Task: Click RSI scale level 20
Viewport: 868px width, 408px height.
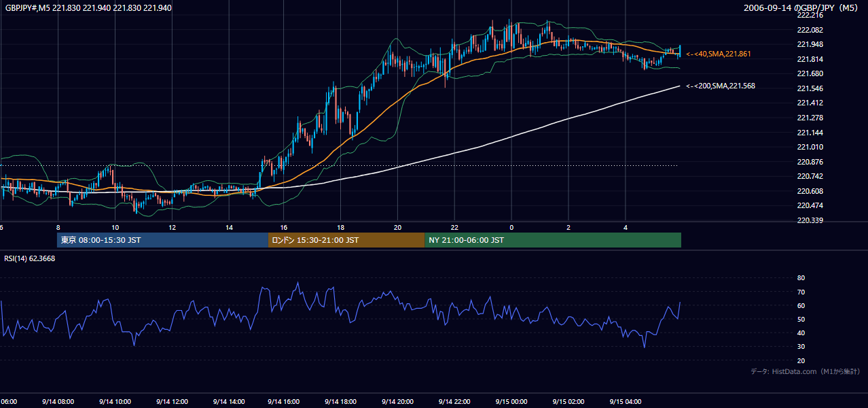Action: click(801, 360)
